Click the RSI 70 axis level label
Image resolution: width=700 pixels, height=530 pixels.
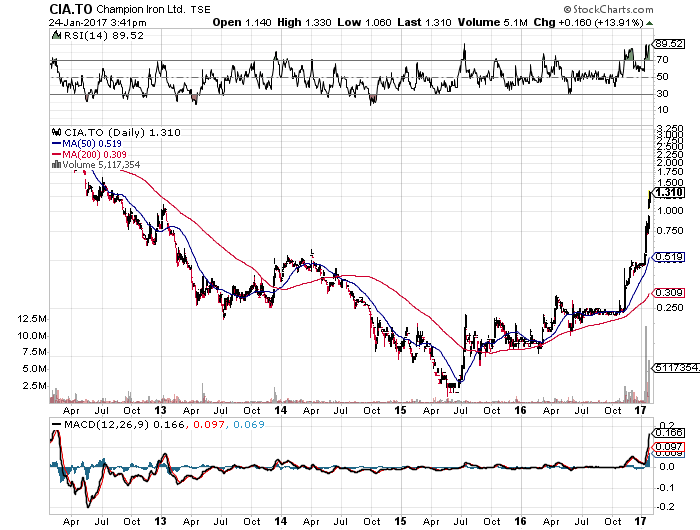[x=662, y=60]
